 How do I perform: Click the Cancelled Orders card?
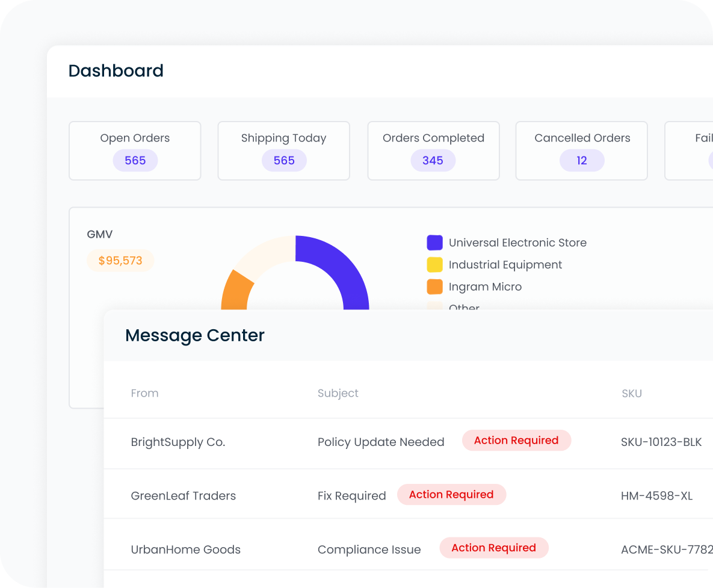coord(582,150)
